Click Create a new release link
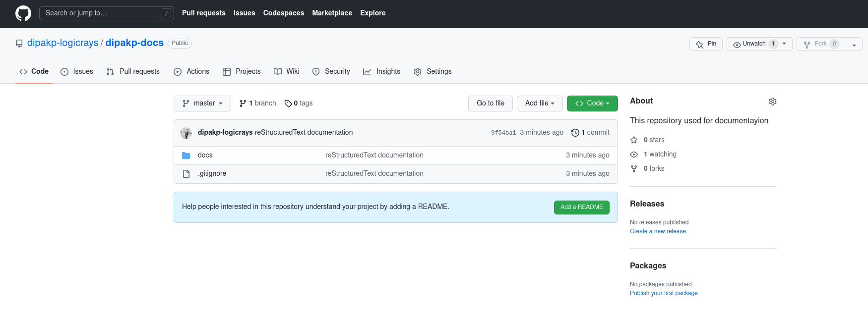Viewport: 868px width, 311px height. 658,232
